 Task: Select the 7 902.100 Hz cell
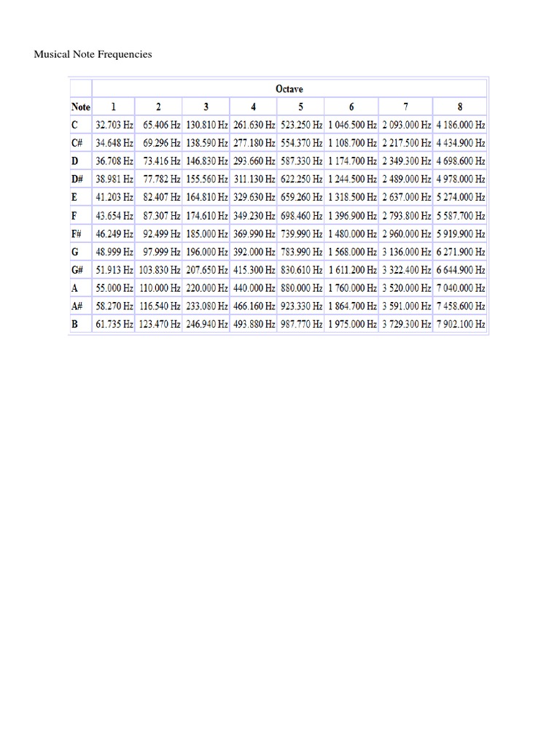click(461, 325)
